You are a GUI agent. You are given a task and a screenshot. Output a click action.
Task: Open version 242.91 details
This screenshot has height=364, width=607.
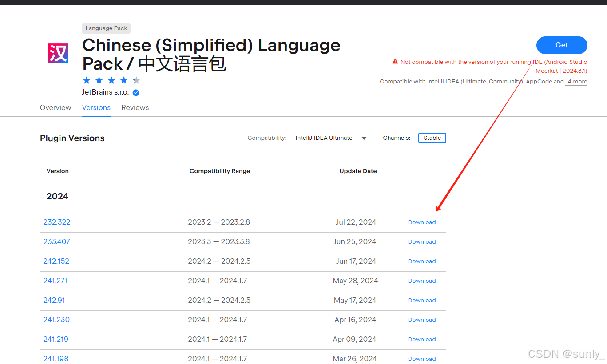click(54, 300)
